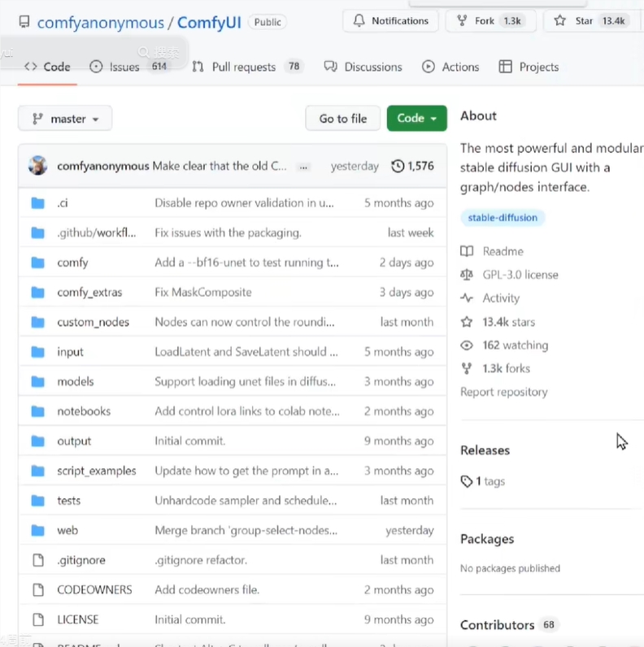Expand the green Code dropdown

tap(416, 119)
